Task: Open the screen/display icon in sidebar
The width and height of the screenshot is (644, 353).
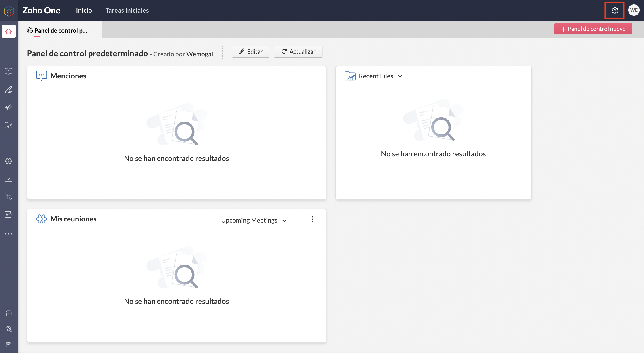Action: (9, 179)
